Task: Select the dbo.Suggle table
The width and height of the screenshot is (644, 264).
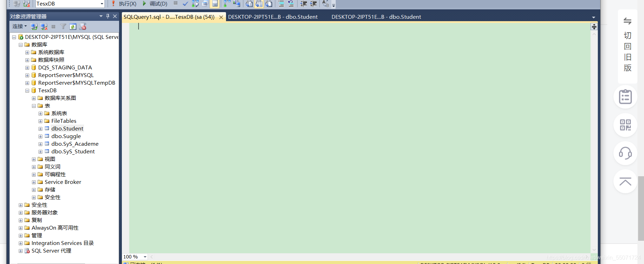Action: click(66, 136)
